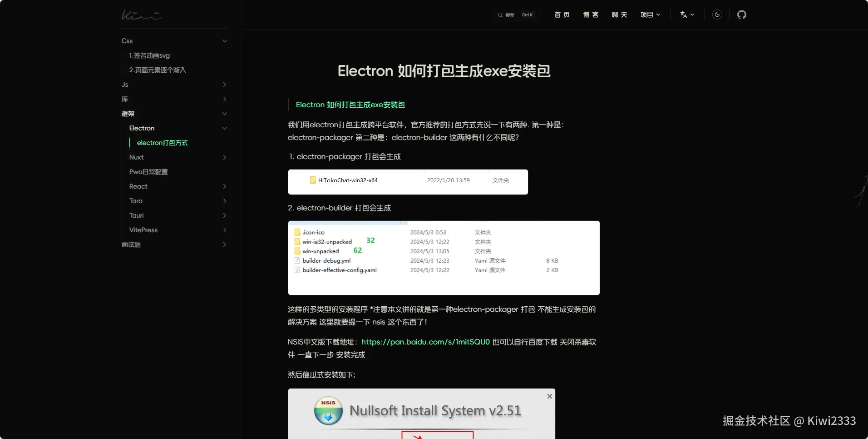Switch language via the translate toggle
The width and height of the screenshot is (868, 439).
tap(686, 15)
